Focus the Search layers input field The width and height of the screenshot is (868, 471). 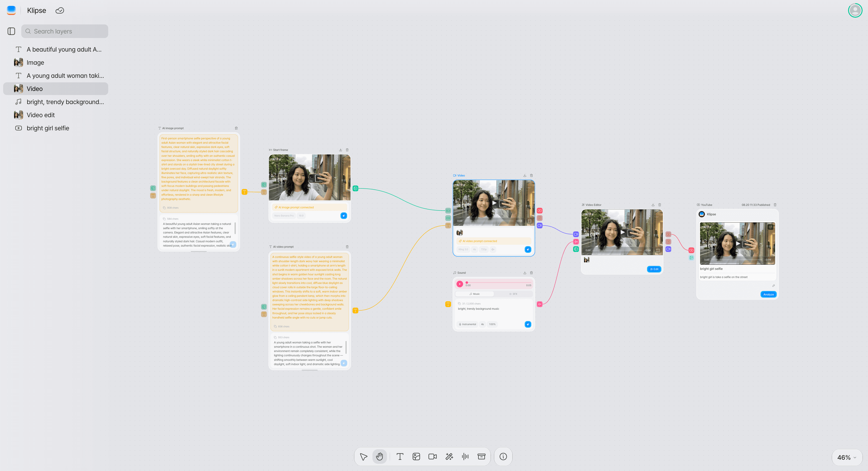65,31
